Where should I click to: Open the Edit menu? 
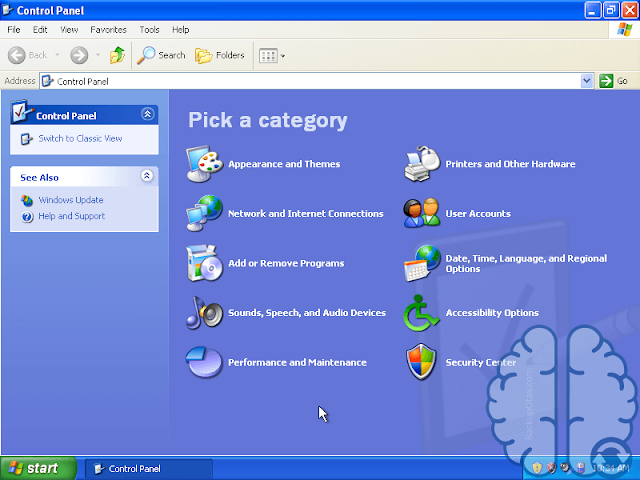(x=40, y=30)
